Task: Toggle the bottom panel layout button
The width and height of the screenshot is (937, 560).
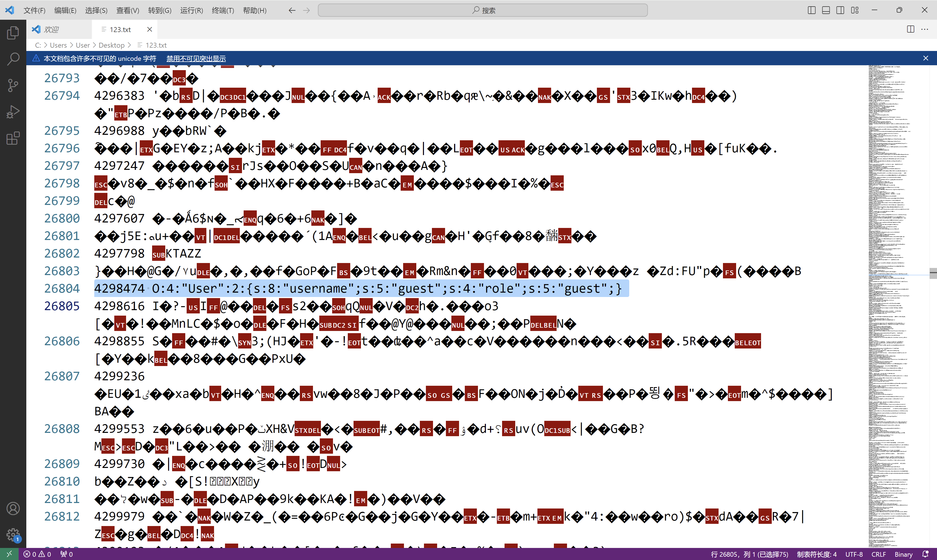Action: (826, 10)
